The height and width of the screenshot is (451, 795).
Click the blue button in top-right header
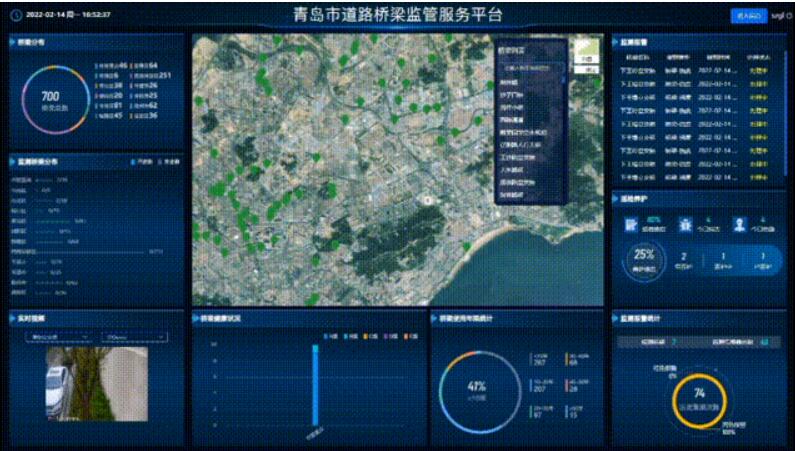click(746, 16)
